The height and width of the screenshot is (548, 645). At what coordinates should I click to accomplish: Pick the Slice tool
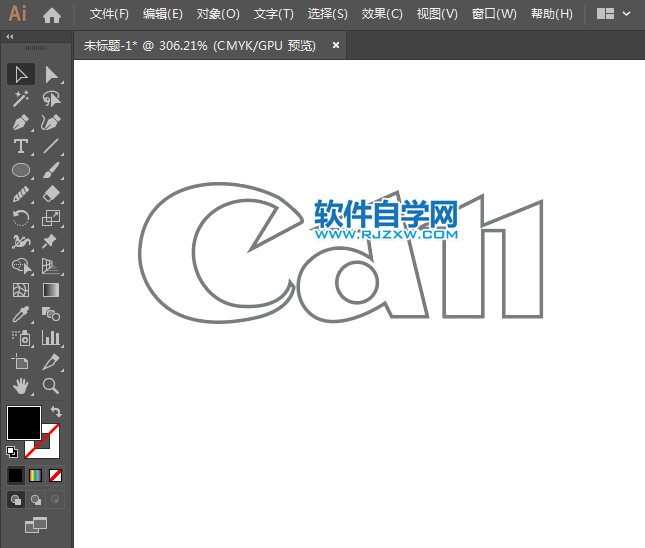pos(51,362)
